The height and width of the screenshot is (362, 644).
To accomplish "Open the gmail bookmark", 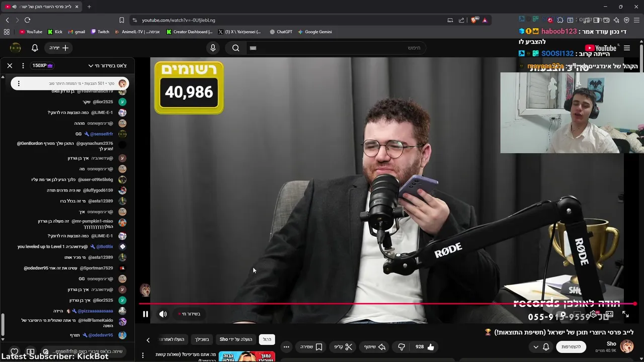I will 76,32.
